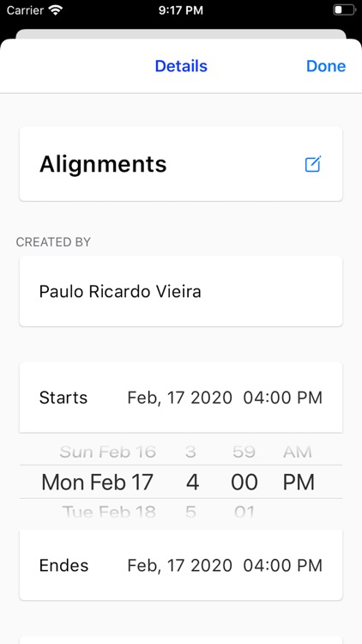This screenshot has height=644, width=362.
Task: Tap Done to close the details sheet
Action: tap(326, 66)
